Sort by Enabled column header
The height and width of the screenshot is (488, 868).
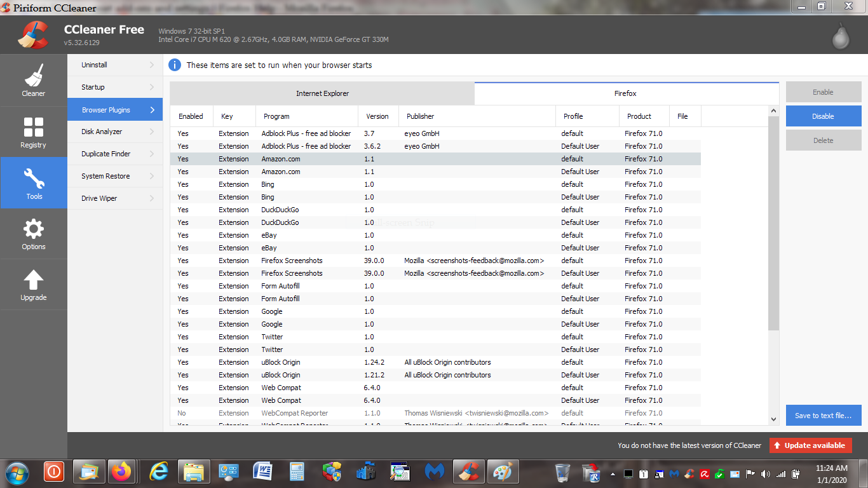(x=191, y=116)
